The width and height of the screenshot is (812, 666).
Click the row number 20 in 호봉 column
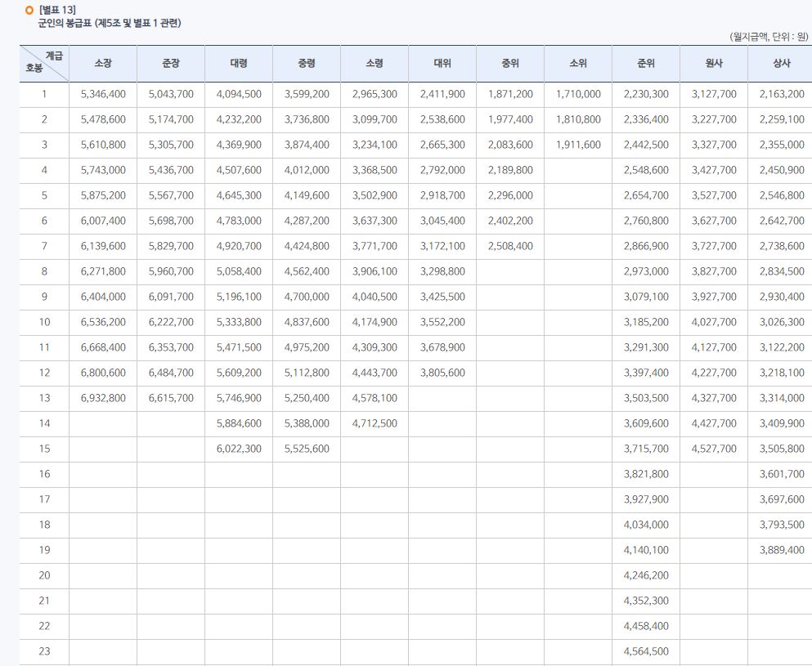[44, 576]
